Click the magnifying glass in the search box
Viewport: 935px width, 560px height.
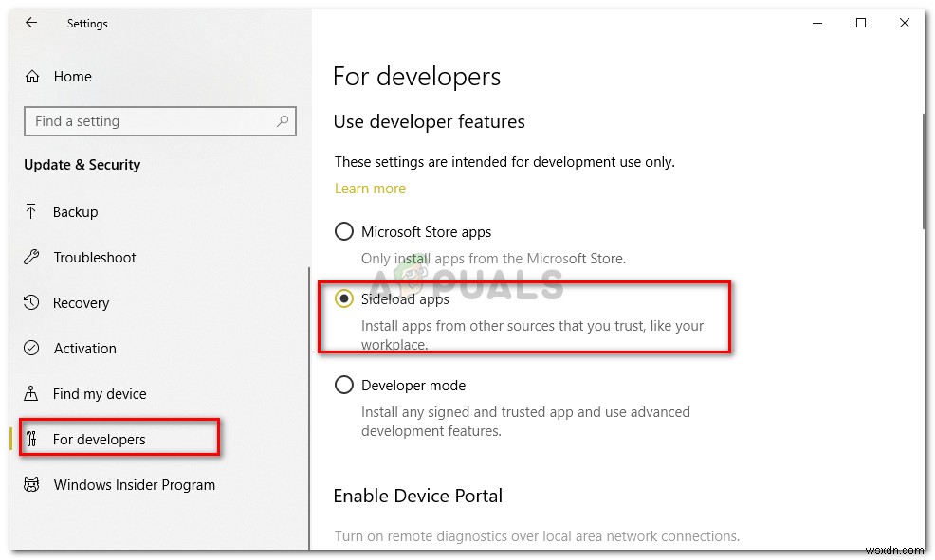click(x=283, y=121)
